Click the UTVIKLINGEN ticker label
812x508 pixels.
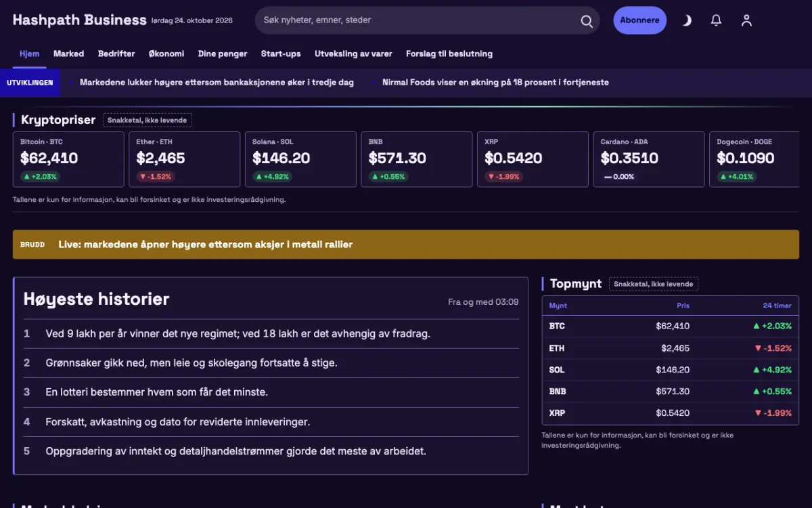tap(30, 83)
